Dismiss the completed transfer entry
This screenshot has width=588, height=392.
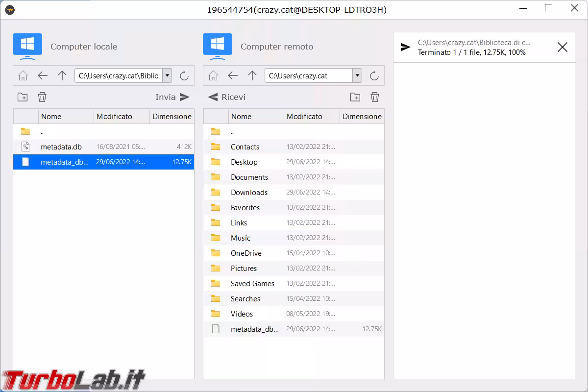coord(563,47)
